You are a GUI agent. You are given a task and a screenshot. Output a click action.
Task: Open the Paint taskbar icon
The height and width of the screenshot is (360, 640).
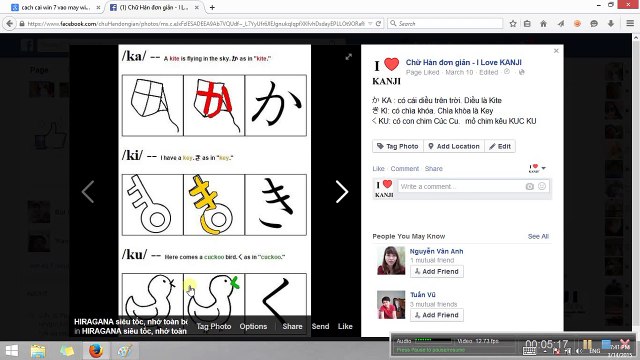point(125,351)
